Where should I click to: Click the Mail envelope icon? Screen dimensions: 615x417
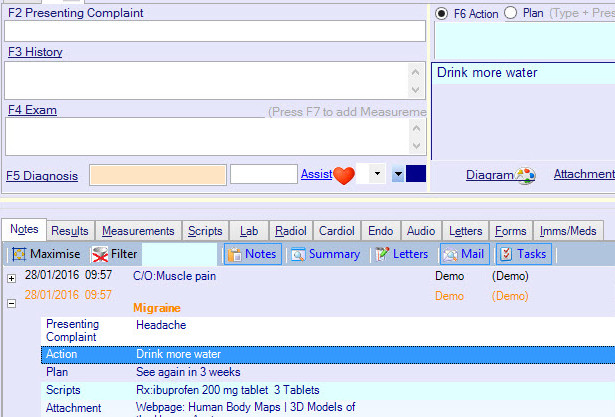pos(450,255)
